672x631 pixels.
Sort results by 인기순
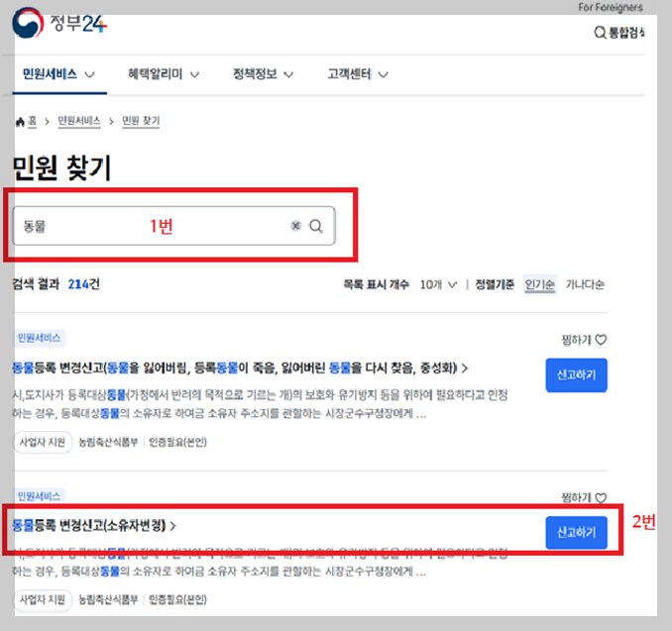(540, 284)
